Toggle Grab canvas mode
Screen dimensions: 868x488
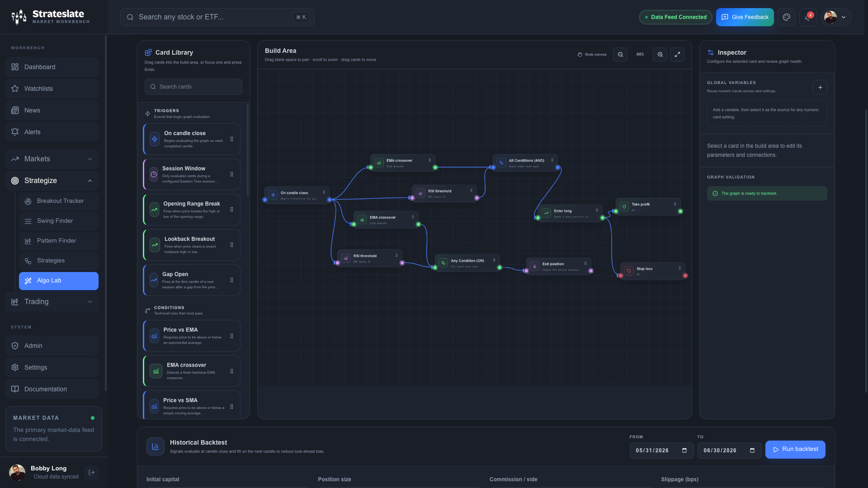point(592,55)
